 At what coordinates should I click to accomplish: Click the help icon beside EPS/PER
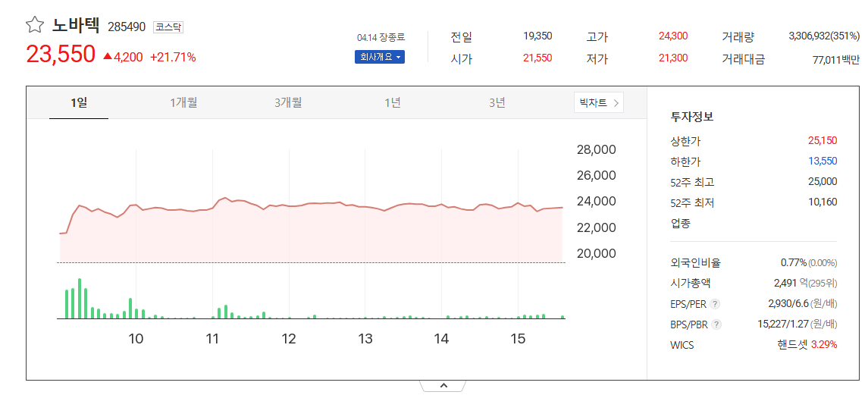[x=715, y=303]
